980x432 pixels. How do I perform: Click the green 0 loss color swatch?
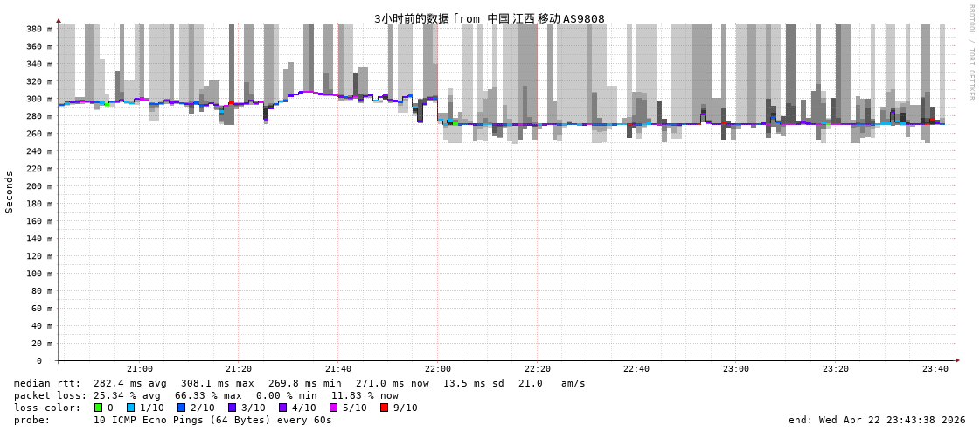98,408
